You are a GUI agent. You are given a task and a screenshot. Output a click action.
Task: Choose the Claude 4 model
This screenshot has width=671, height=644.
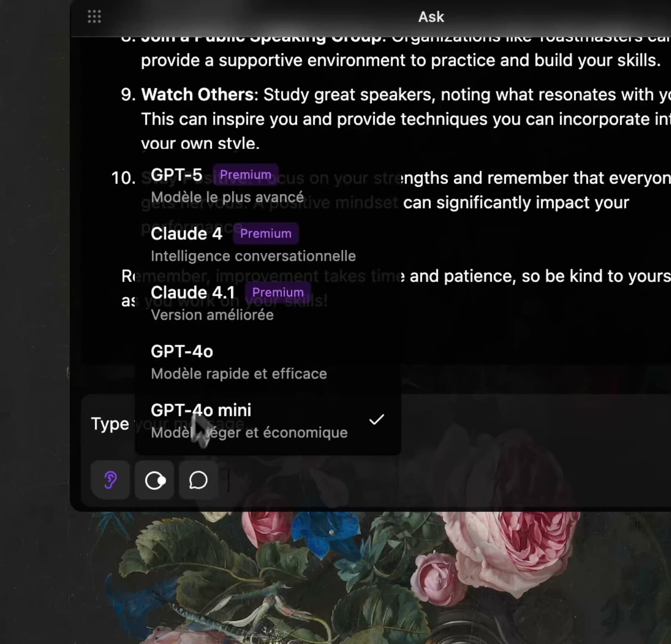point(186,234)
